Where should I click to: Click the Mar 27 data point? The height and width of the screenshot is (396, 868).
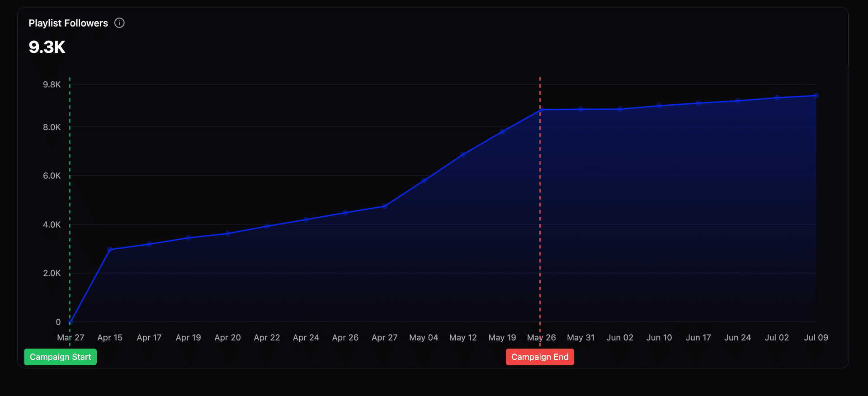click(71, 322)
